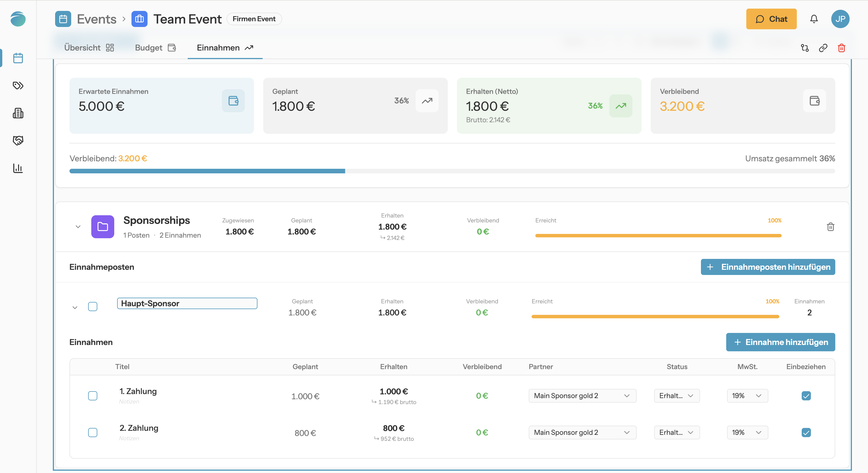The width and height of the screenshot is (868, 473).
Task: Switch to the Budget tab
Action: (x=155, y=48)
